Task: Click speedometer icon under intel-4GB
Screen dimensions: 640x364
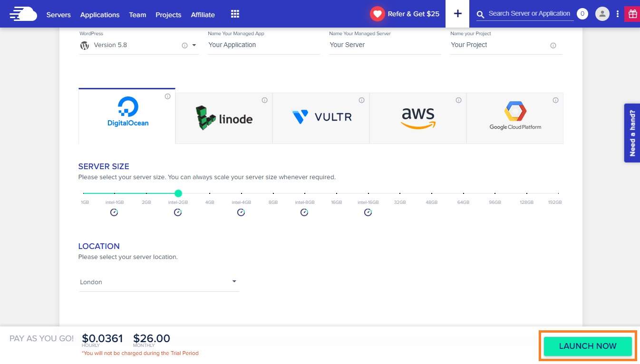Action: point(241,212)
